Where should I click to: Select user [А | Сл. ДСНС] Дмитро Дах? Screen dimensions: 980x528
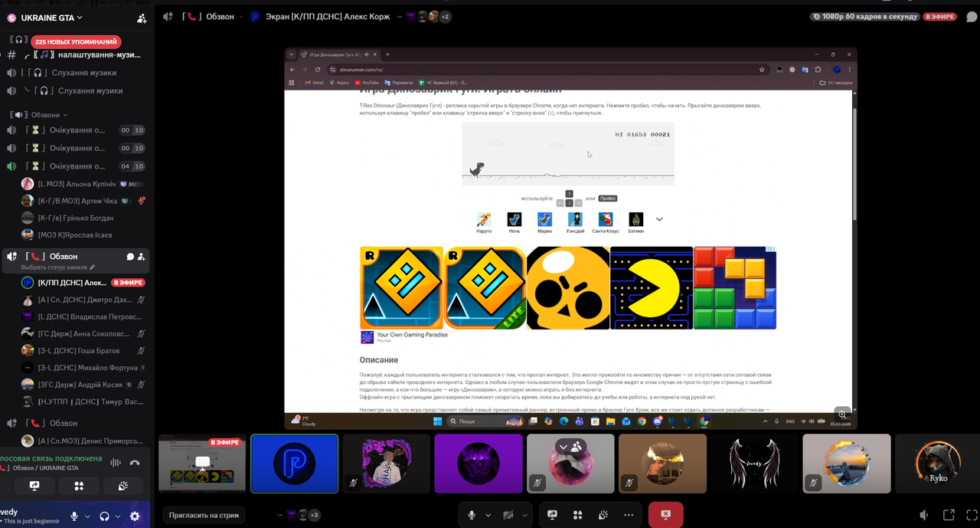click(x=82, y=300)
